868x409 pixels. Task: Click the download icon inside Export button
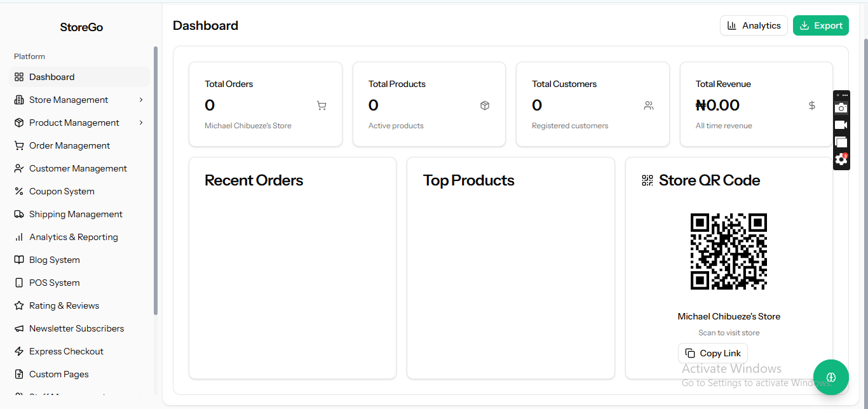(804, 25)
